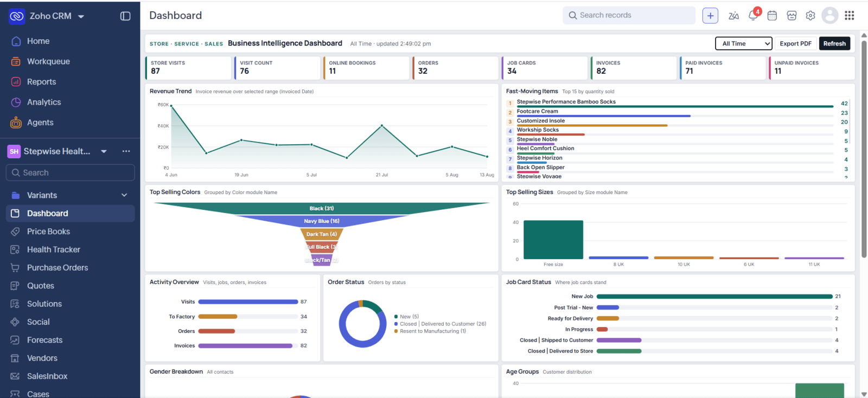The image size is (868, 398).
Task: Click the Dark Tan (4) funnel segment
Action: coord(322,234)
